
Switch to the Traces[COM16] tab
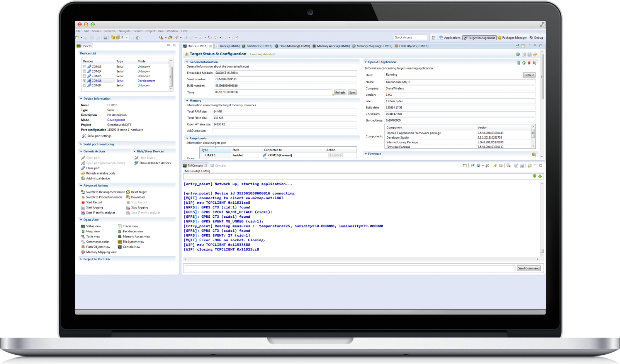point(229,46)
